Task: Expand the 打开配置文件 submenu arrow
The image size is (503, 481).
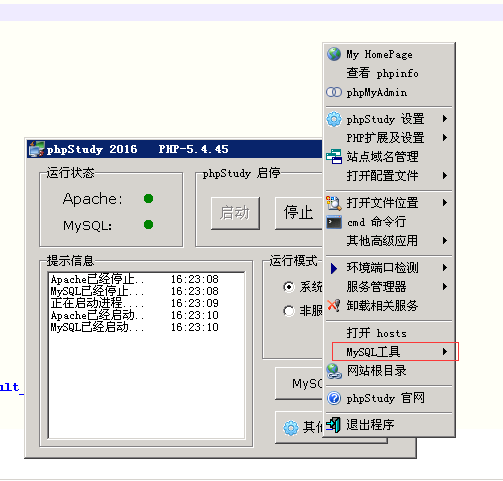Action: pos(445,175)
